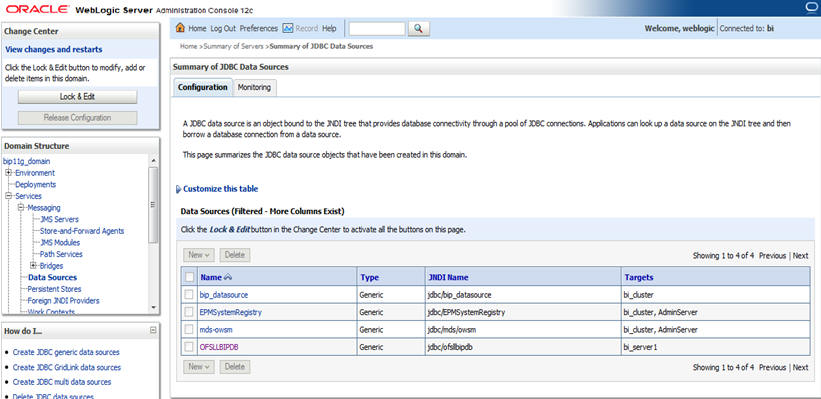This screenshot has height=399, width=821.
Task: Click Summary of Servers breadcrumb
Action: coord(234,46)
